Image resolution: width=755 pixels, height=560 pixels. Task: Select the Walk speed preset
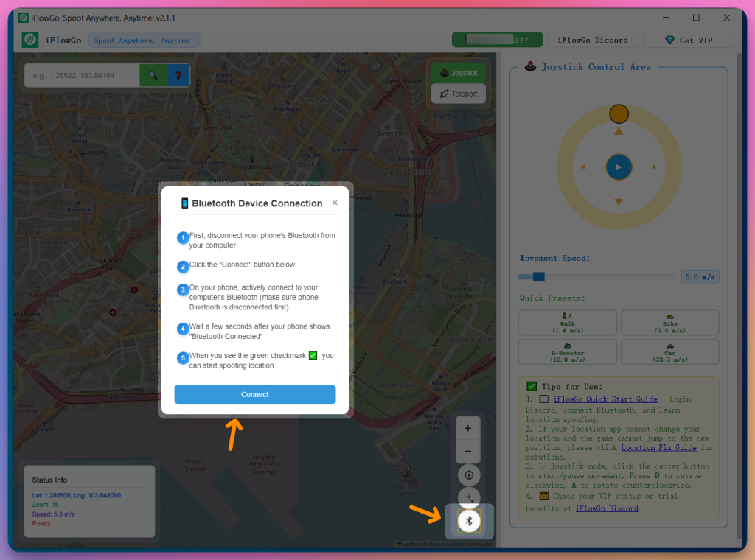[568, 323]
